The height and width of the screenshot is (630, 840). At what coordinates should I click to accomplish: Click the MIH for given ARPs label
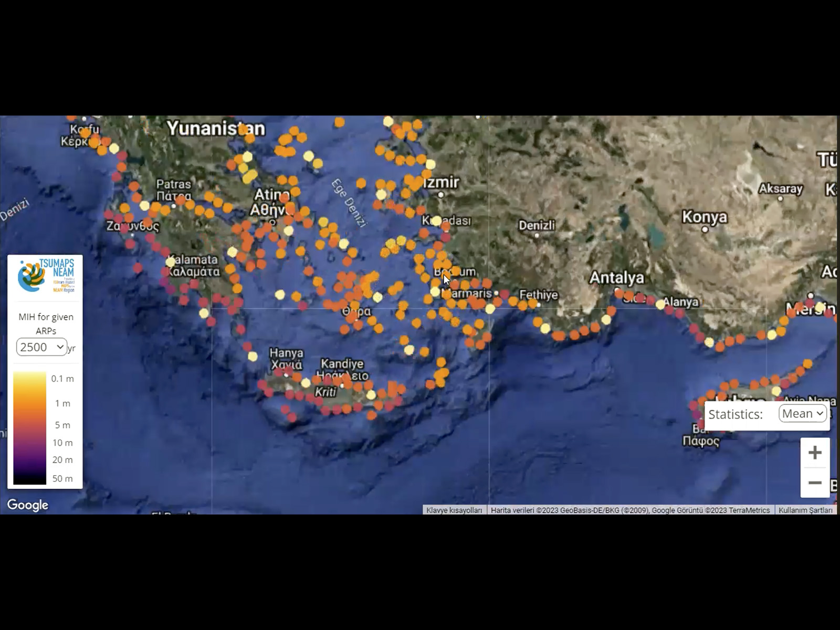[46, 324]
